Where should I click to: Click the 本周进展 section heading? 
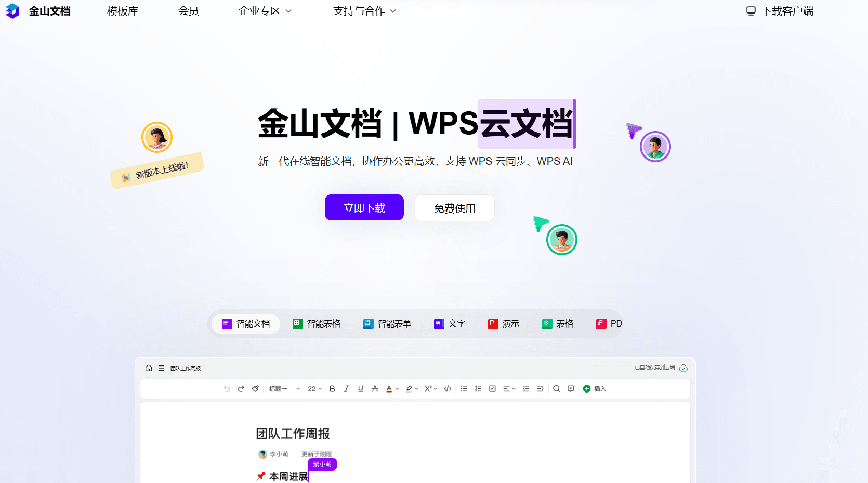click(288, 476)
